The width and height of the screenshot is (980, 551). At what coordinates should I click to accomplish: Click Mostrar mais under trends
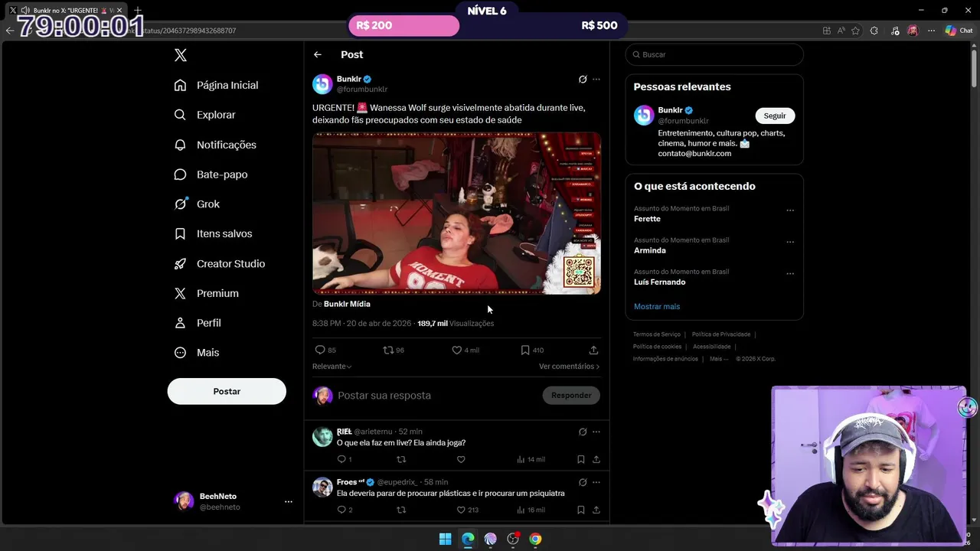657,306
